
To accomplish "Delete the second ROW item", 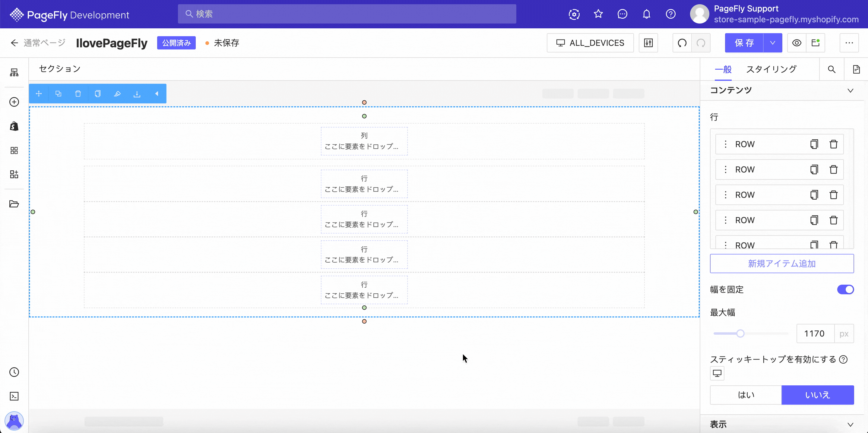I will pyautogui.click(x=833, y=169).
